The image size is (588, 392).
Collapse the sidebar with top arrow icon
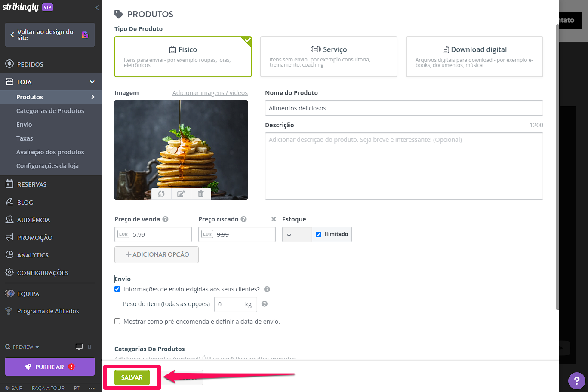pyautogui.click(x=97, y=8)
